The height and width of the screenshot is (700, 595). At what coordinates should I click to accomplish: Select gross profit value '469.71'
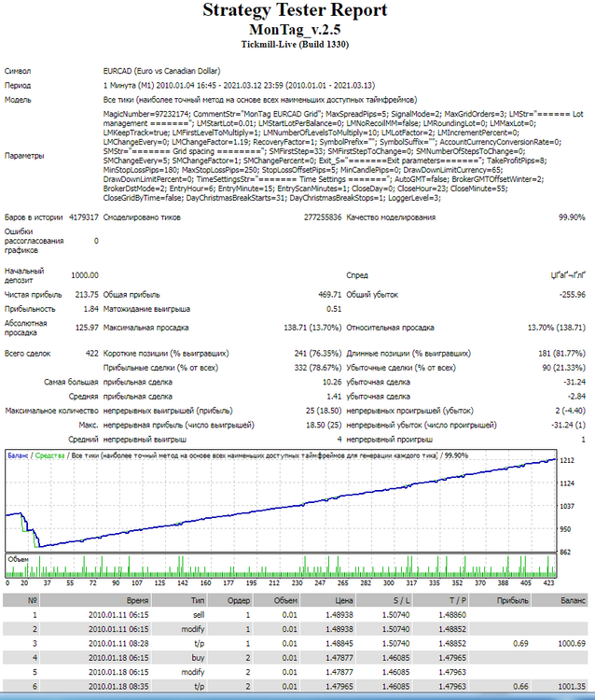click(x=329, y=295)
